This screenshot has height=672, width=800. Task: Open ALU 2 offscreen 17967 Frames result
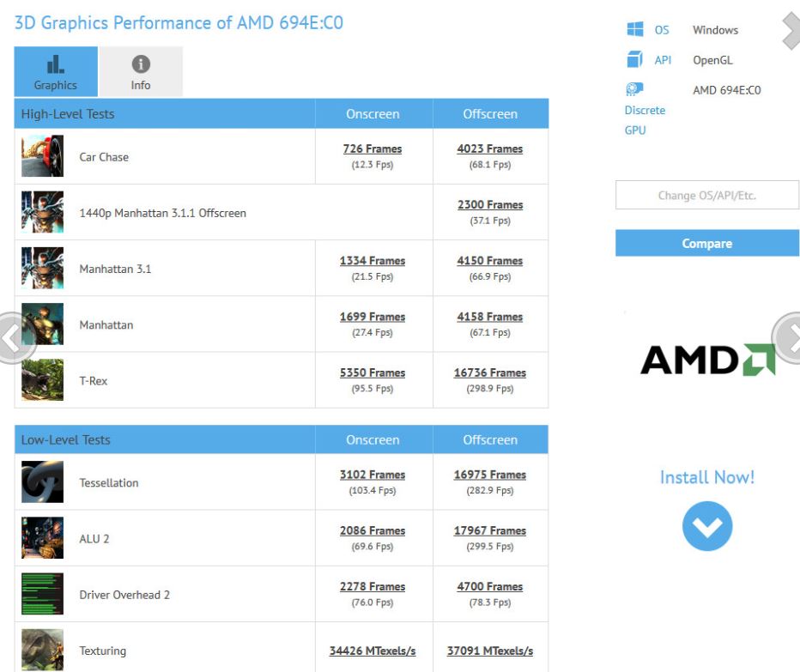tap(490, 531)
